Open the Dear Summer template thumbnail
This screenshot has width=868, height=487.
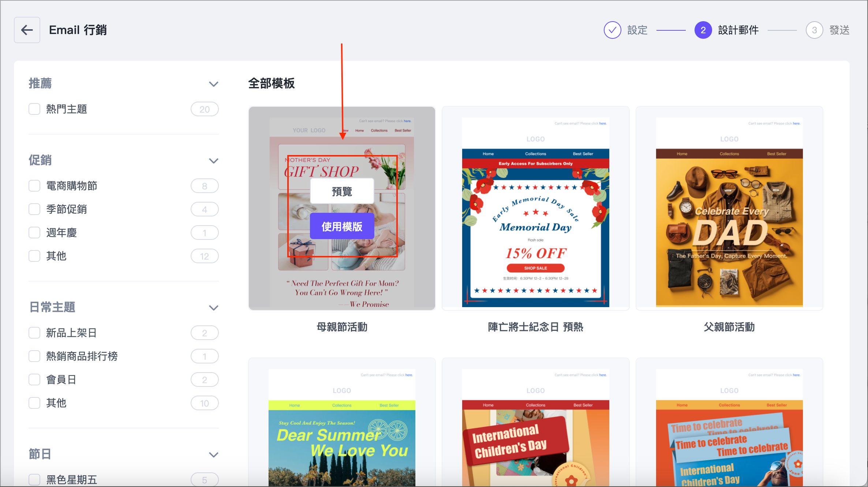pyautogui.click(x=342, y=422)
